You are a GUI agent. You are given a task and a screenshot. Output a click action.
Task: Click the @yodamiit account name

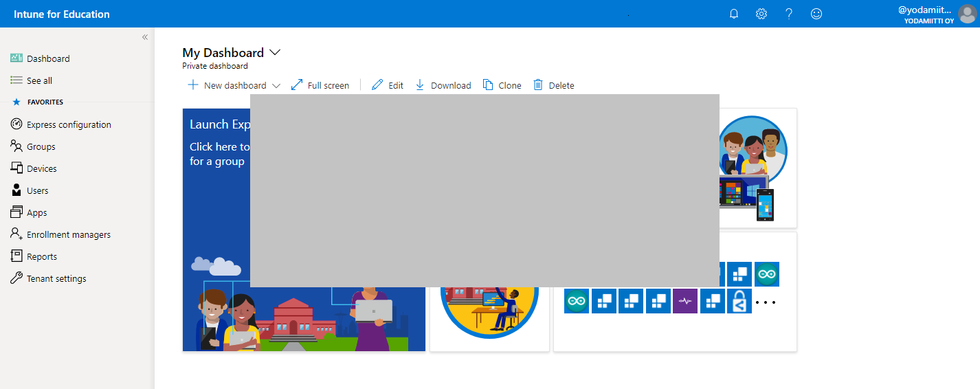925,10
